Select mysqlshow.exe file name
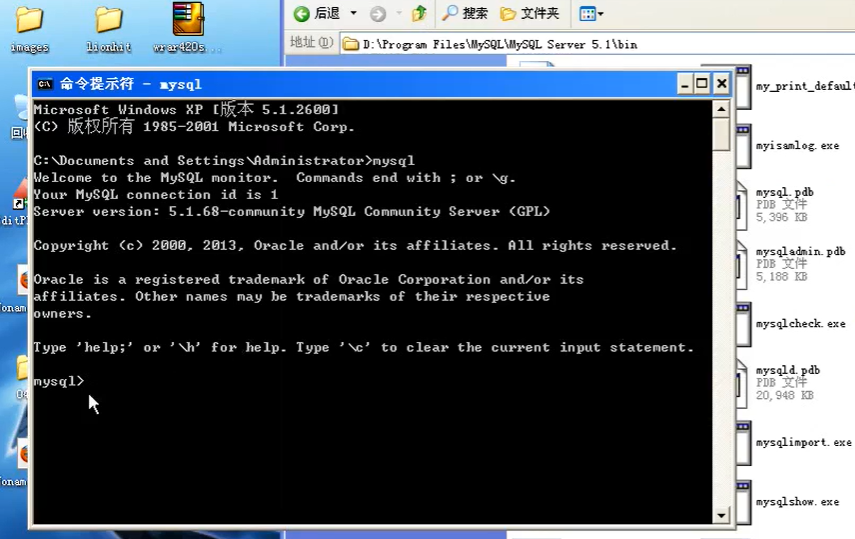 click(x=797, y=502)
